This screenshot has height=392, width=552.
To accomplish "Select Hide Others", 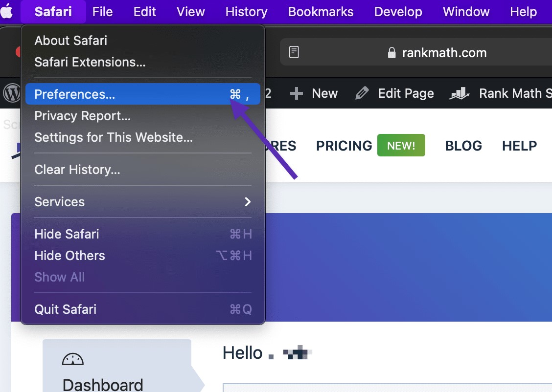I will point(143,256).
